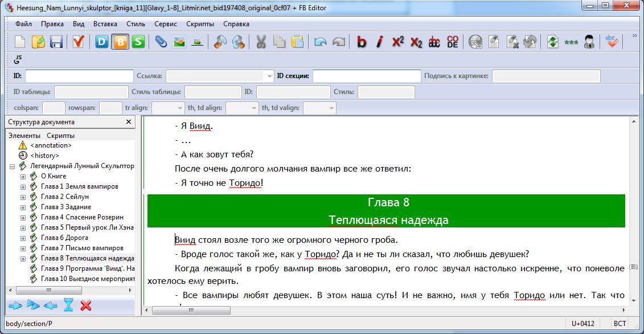
Task: Open the Ссылка dropdown
Action: (269, 76)
